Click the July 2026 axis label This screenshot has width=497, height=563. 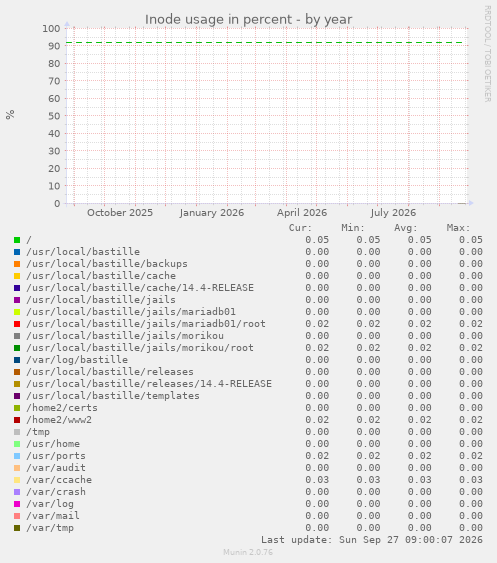(393, 213)
